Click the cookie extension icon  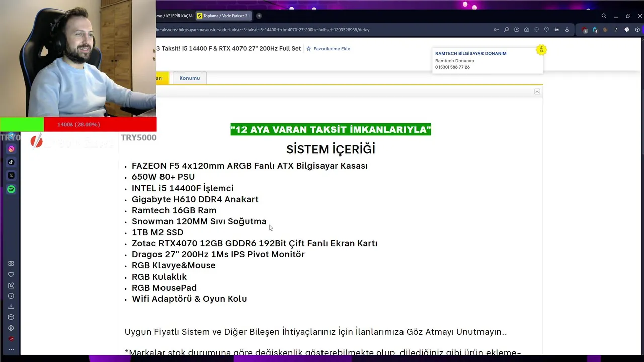click(x=605, y=30)
